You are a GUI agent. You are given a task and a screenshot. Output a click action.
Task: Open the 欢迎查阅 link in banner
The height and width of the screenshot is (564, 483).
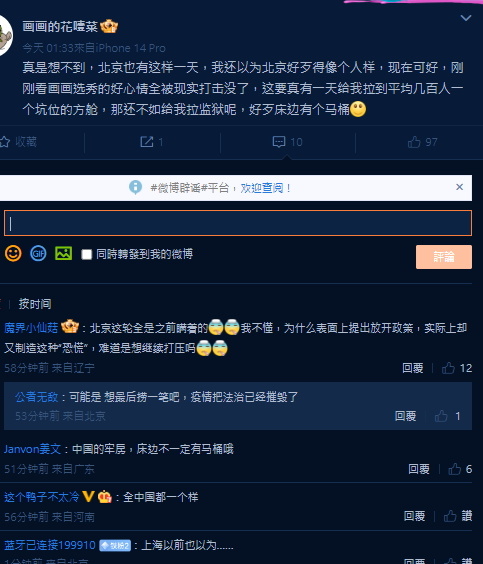[261, 188]
